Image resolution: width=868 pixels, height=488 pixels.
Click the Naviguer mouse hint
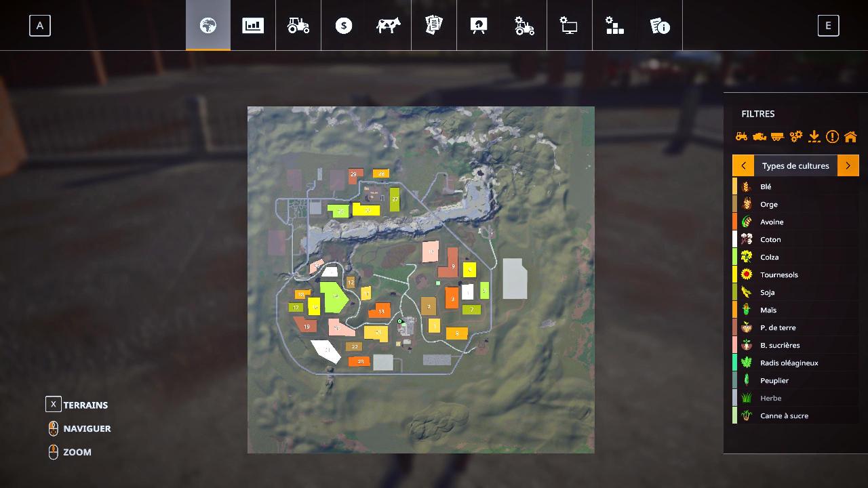pos(79,428)
